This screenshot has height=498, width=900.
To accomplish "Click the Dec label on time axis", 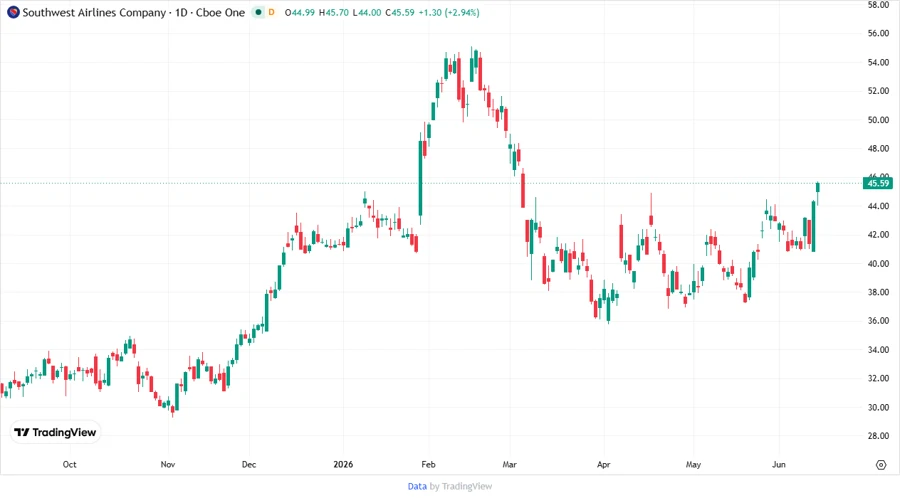I will [x=249, y=464].
